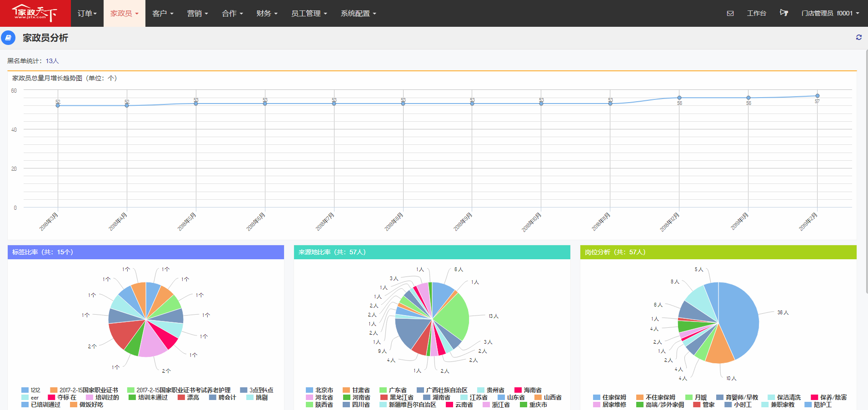Toggle the 广东省 legend entry
The image size is (868, 410).
(393, 390)
